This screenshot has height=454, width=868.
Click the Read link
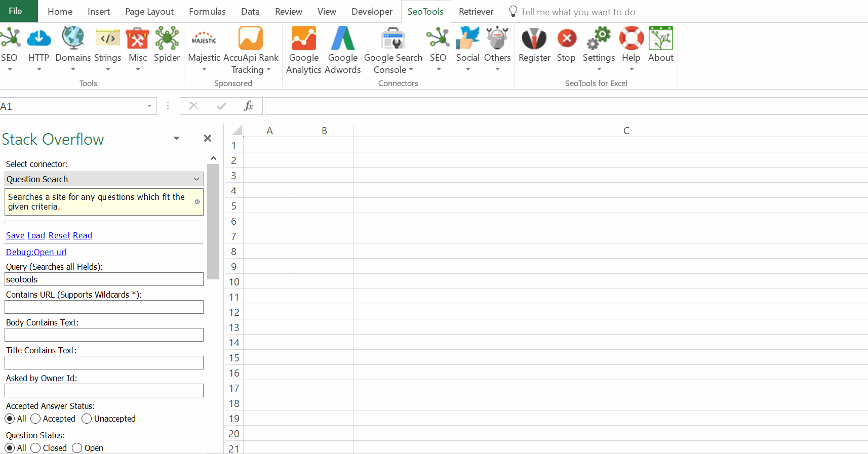coord(83,235)
